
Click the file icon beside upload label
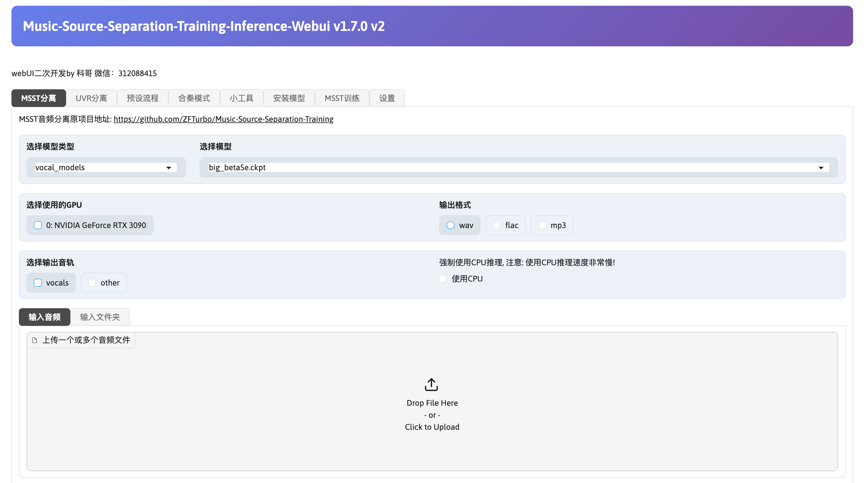[34, 340]
